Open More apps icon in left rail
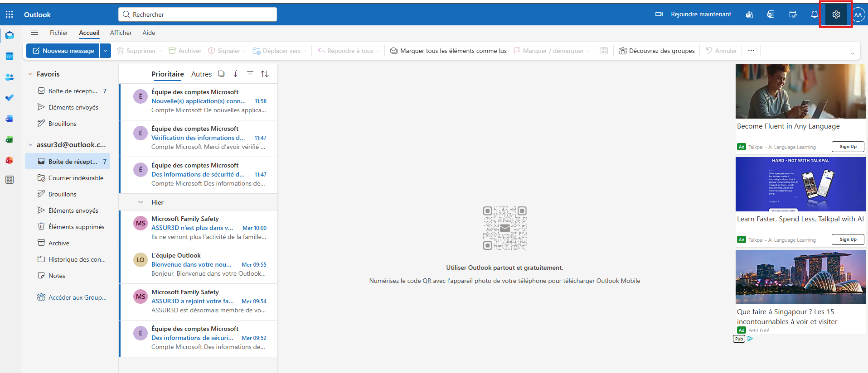This screenshot has width=868, height=373. 10,180
